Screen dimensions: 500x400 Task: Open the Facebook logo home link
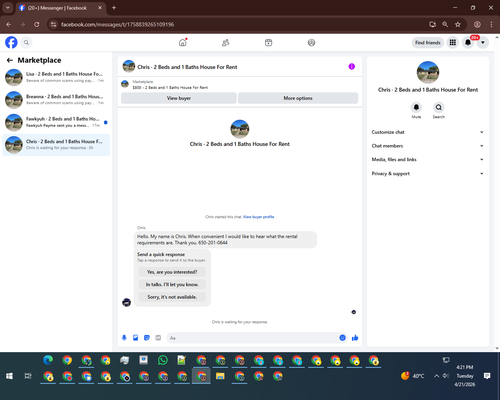(x=11, y=43)
